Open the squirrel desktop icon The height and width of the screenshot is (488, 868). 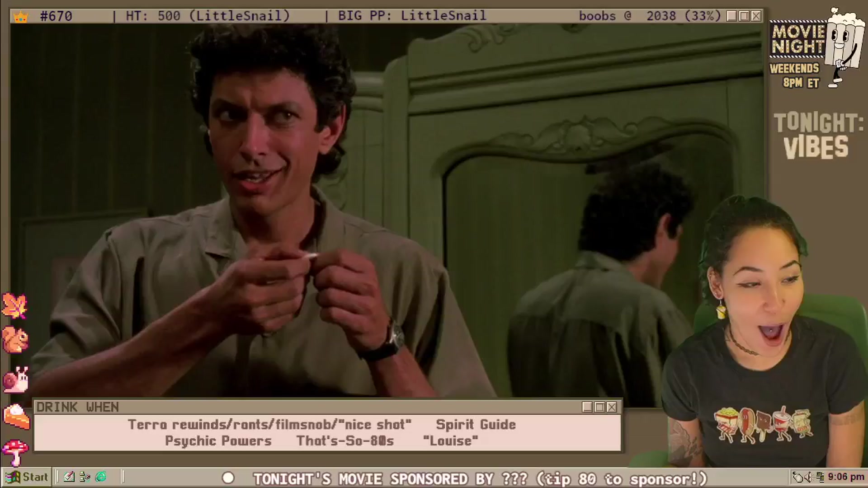(15, 340)
